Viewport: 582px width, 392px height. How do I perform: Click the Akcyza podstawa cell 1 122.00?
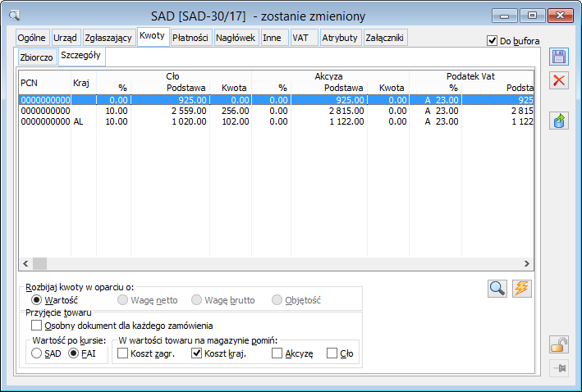tap(329, 121)
